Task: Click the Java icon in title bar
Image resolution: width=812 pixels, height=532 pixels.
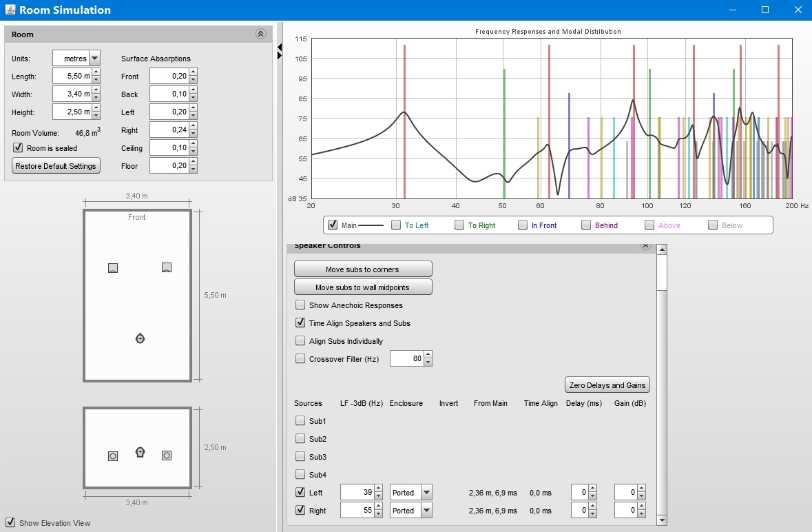Action: (9, 10)
